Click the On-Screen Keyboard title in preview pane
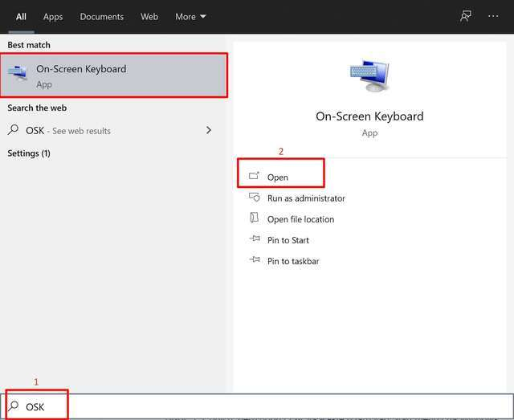Image resolution: width=514 pixels, height=420 pixels. pos(369,116)
